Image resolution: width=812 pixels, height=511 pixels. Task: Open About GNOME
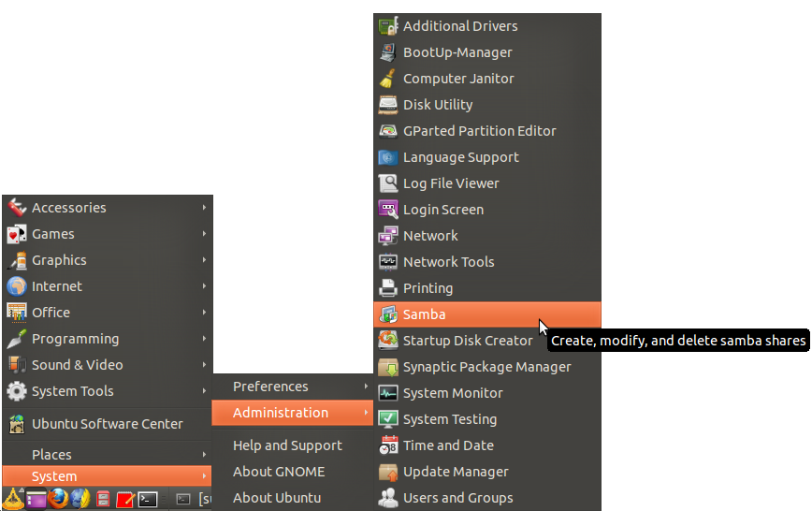pos(293,472)
